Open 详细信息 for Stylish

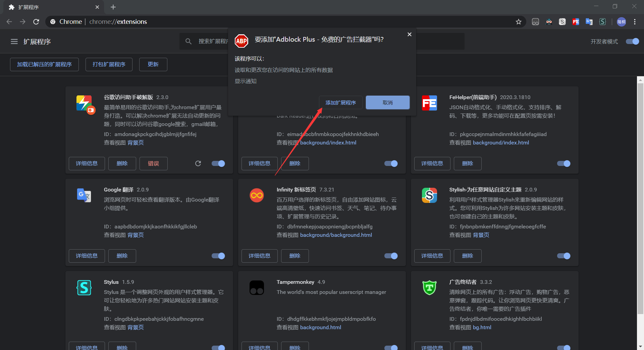(432, 256)
